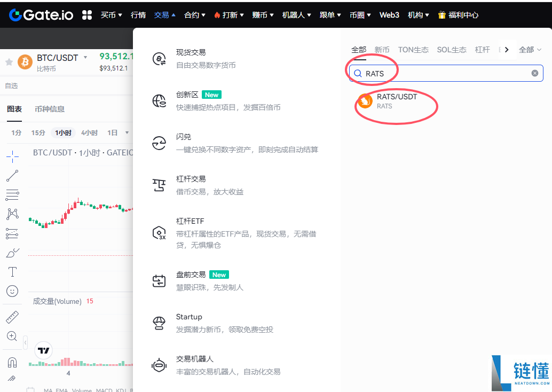
Task: Open the four-square apps grid icon
Action: tap(87, 15)
